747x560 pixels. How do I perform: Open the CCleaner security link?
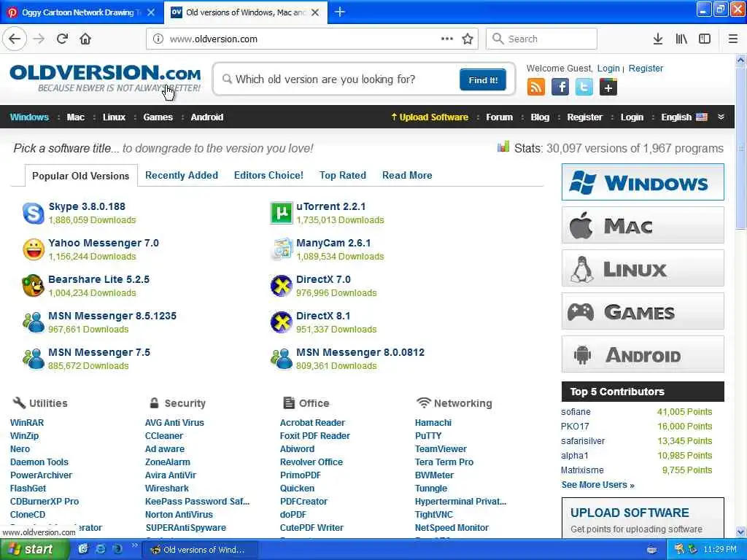[x=164, y=436]
